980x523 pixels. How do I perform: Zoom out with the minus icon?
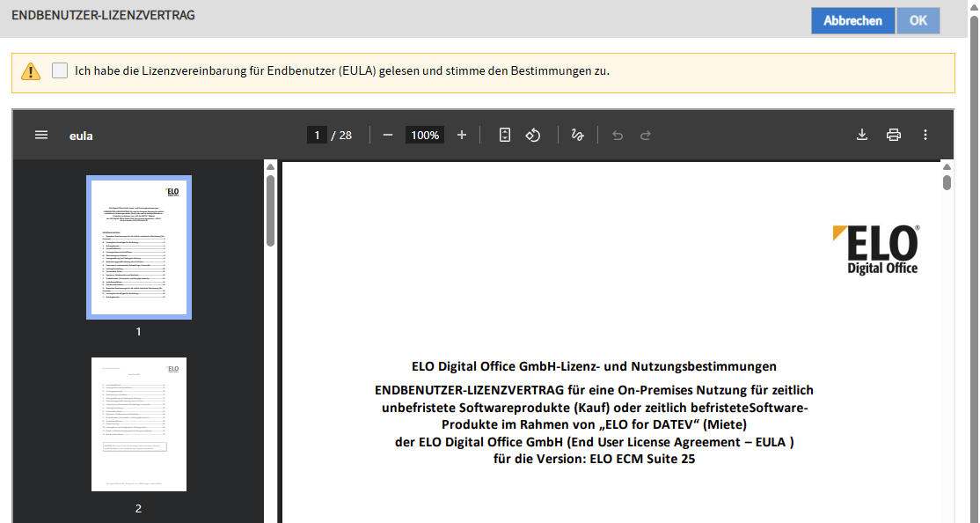(x=387, y=135)
